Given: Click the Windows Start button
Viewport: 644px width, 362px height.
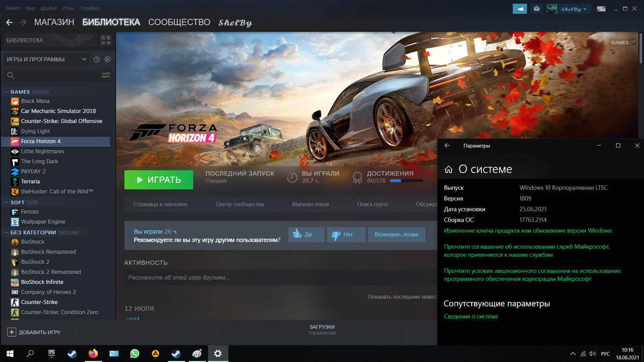Looking at the screenshot, I should click(x=10, y=353).
